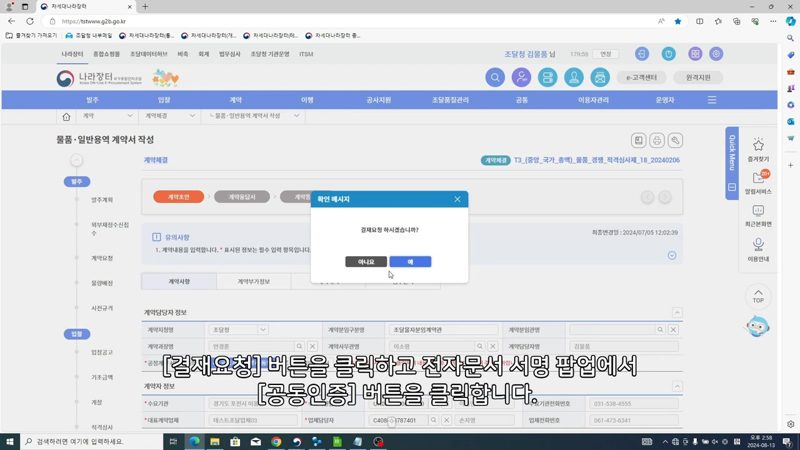Click the 발주 stage badge in left tree
Image resolution: width=800 pixels, height=450 pixels.
click(x=77, y=182)
